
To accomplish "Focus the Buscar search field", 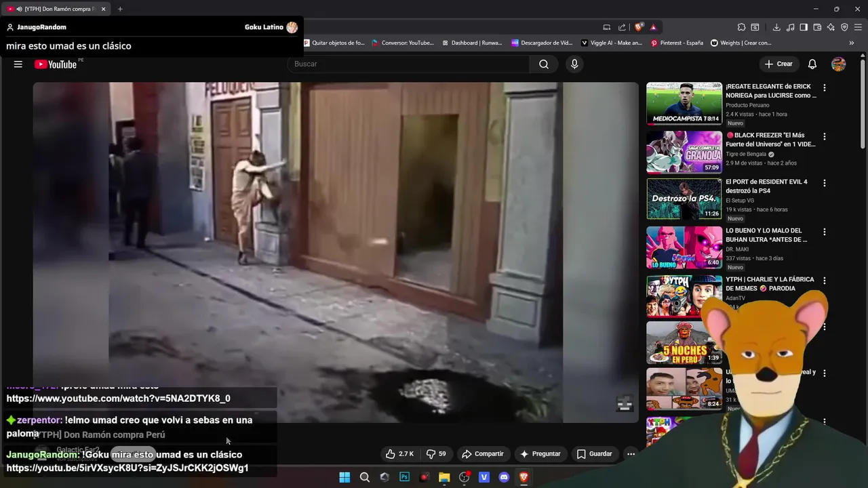I will pyautogui.click(x=409, y=64).
